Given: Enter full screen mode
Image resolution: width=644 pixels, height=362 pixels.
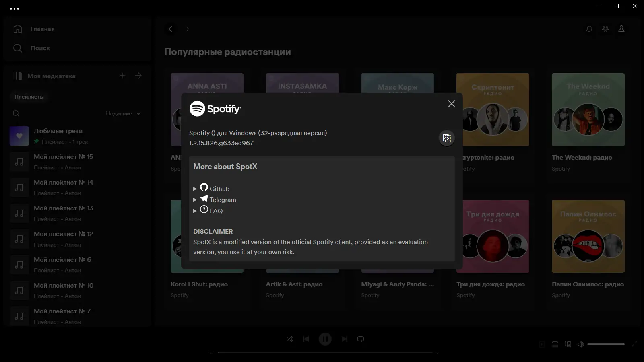Looking at the screenshot, I should point(634,344).
